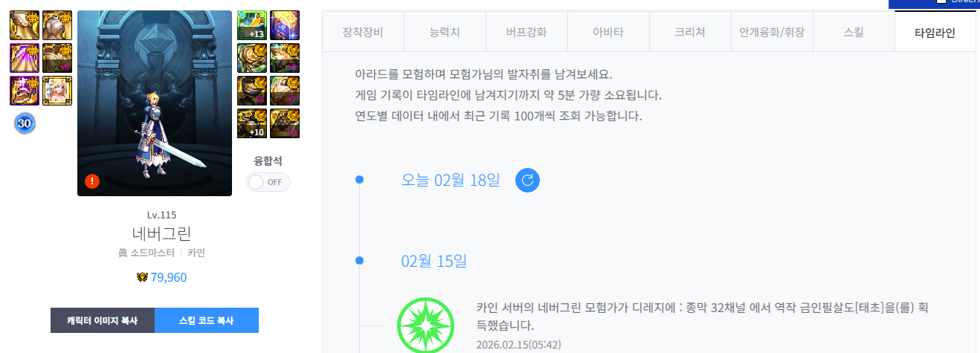The height and width of the screenshot is (353, 980).
Task: Refresh the 오늘 02월 18일 timeline
Action: 527,180
